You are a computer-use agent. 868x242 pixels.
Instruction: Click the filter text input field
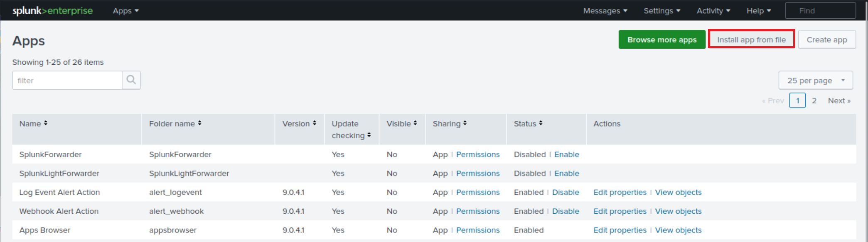(67, 81)
